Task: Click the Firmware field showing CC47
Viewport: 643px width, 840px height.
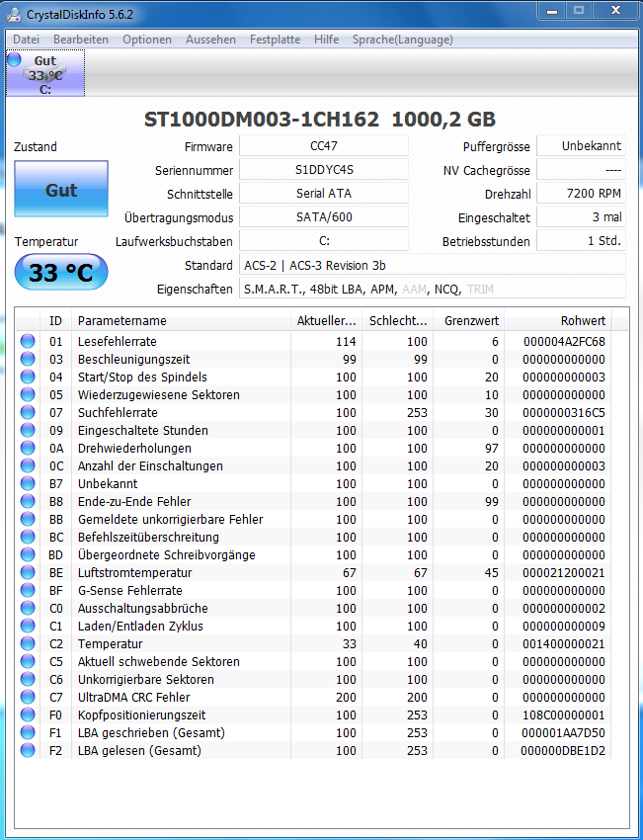Action: click(x=323, y=145)
